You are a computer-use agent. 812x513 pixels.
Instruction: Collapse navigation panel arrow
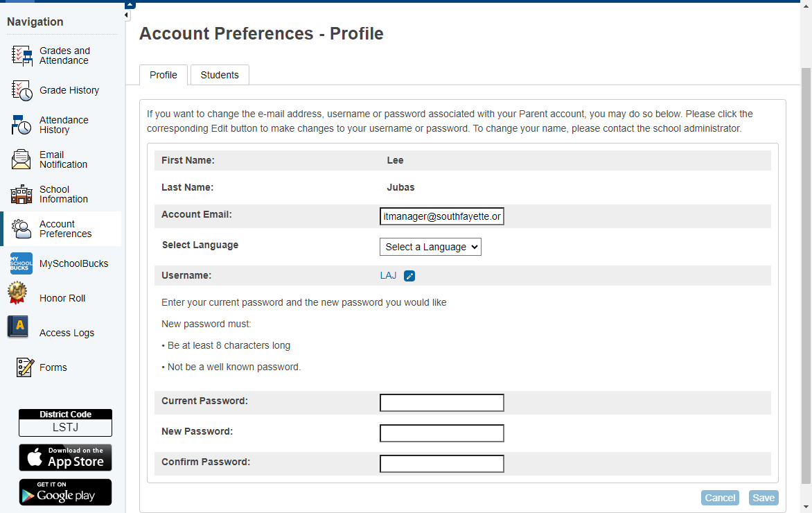pyautogui.click(x=127, y=15)
